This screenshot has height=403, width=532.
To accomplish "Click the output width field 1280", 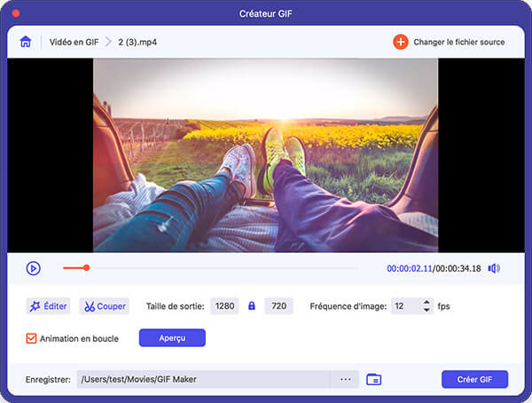I will (224, 306).
